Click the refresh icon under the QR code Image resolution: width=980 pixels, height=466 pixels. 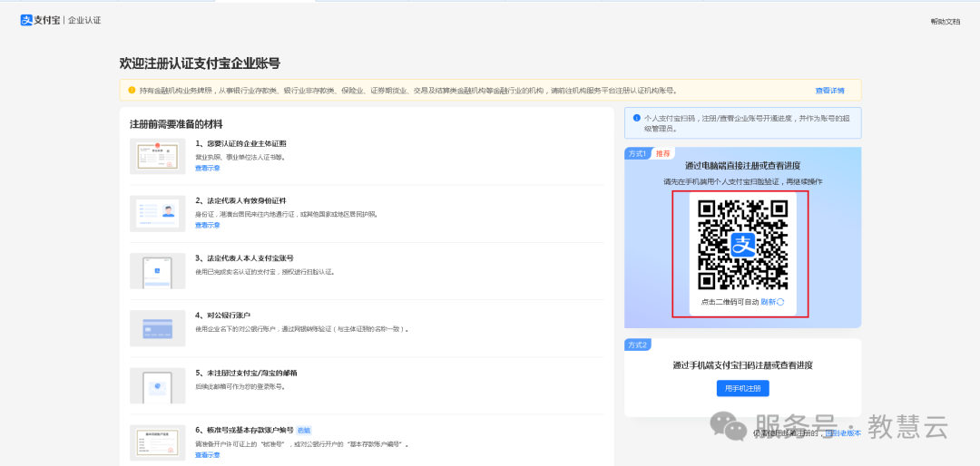click(x=780, y=302)
